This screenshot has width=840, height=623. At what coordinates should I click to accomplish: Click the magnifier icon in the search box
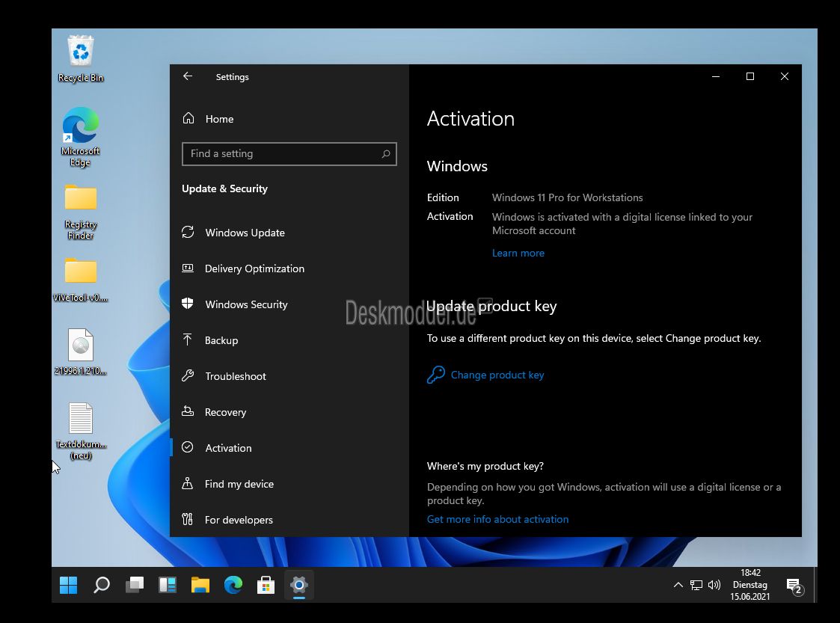click(x=386, y=154)
